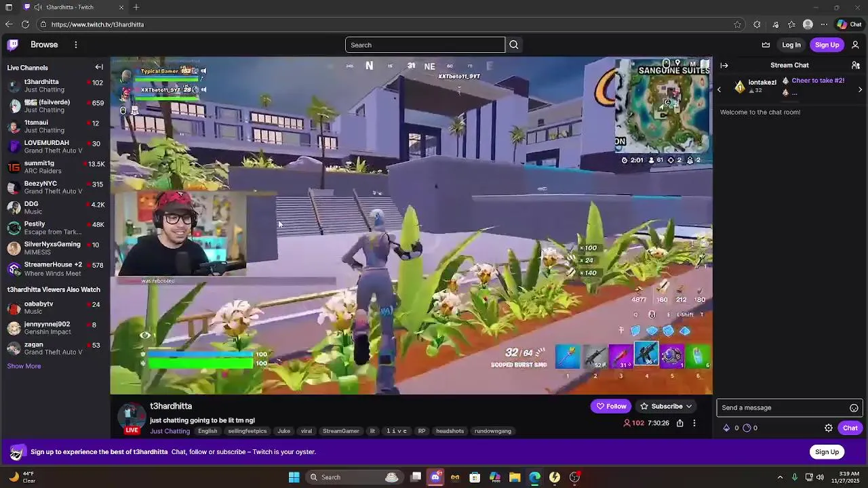Open a new browser tab
This screenshot has width=868, height=488.
pos(136,7)
